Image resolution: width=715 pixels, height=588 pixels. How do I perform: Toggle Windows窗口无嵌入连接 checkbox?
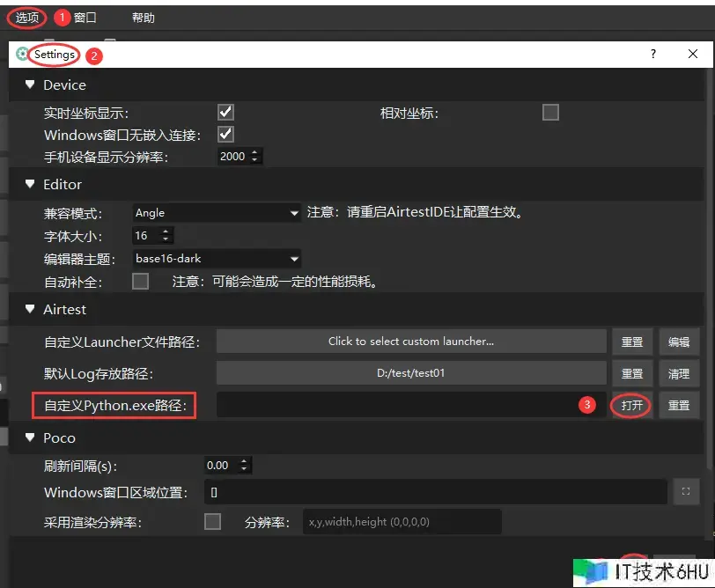pyautogui.click(x=225, y=135)
